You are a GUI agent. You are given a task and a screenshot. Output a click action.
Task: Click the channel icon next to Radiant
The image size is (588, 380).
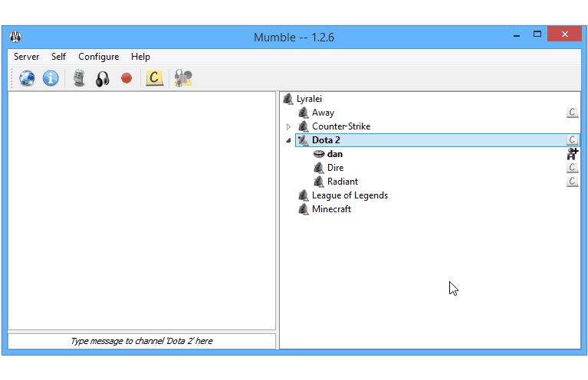tap(318, 182)
